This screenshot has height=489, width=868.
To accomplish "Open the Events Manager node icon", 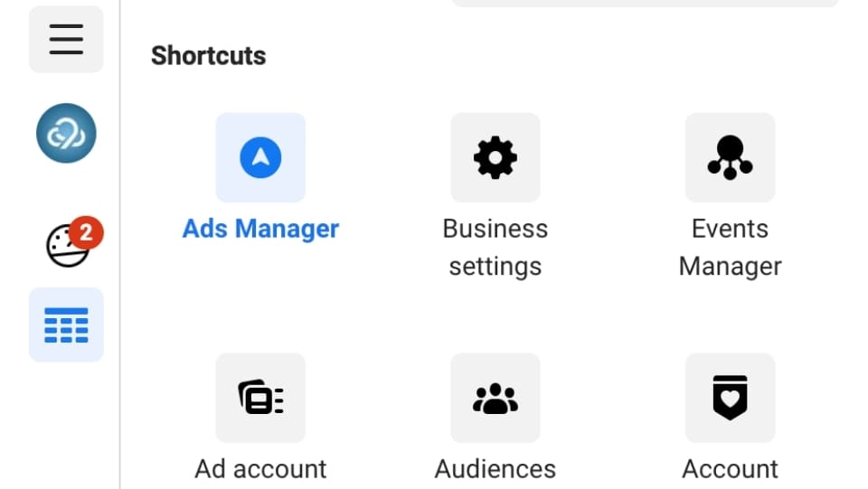I will pos(730,157).
